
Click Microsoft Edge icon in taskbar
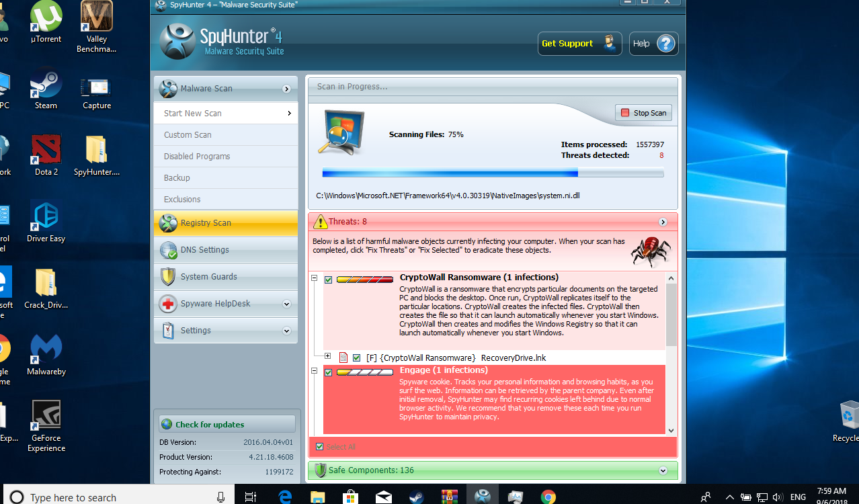coord(286,497)
